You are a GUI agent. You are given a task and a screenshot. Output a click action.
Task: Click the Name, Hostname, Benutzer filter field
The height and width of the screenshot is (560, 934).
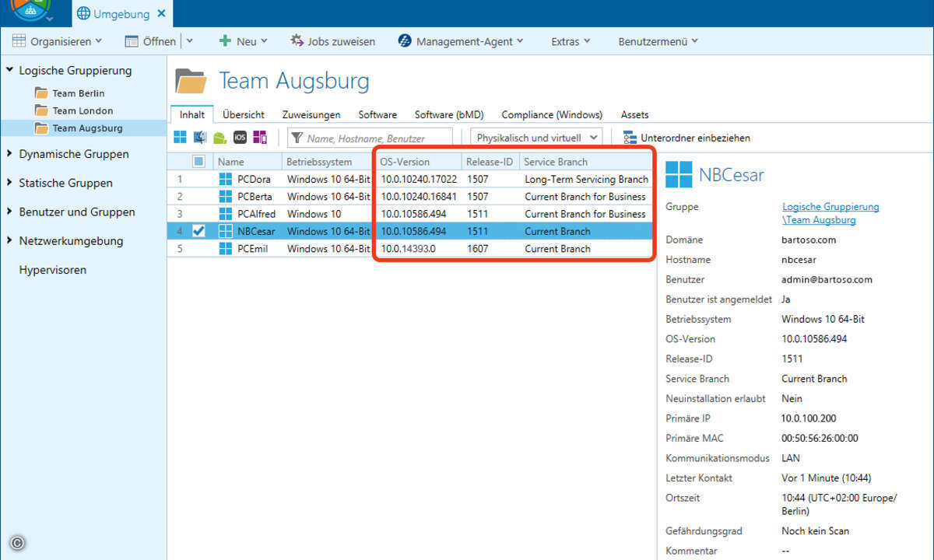pos(370,138)
